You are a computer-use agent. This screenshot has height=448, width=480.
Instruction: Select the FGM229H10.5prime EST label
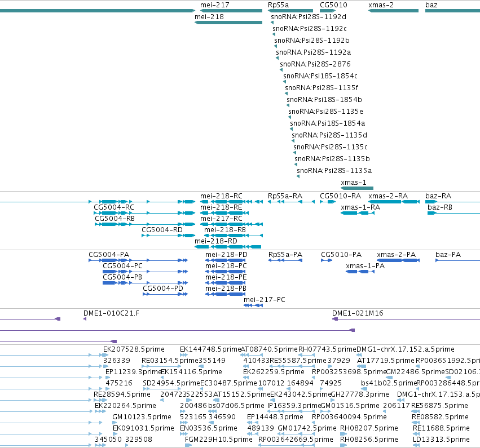[x=219, y=440]
